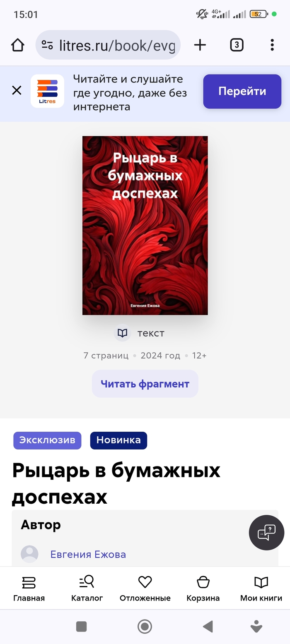Open Корзина basket tab
The image size is (290, 644).
point(203,588)
